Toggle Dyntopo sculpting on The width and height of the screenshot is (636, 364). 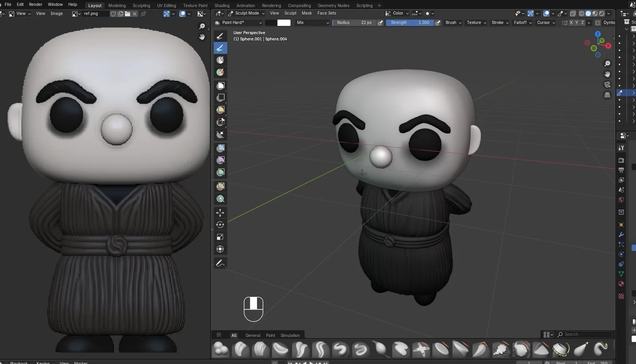tap(598, 23)
